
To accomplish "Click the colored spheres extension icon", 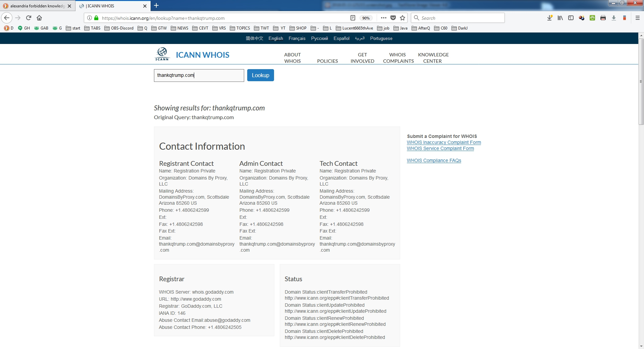I will tap(582, 18).
